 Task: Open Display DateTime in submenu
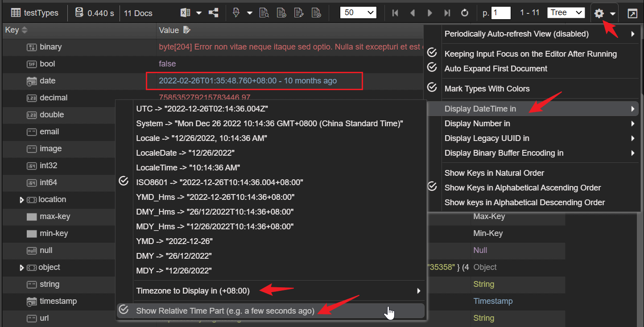click(533, 109)
